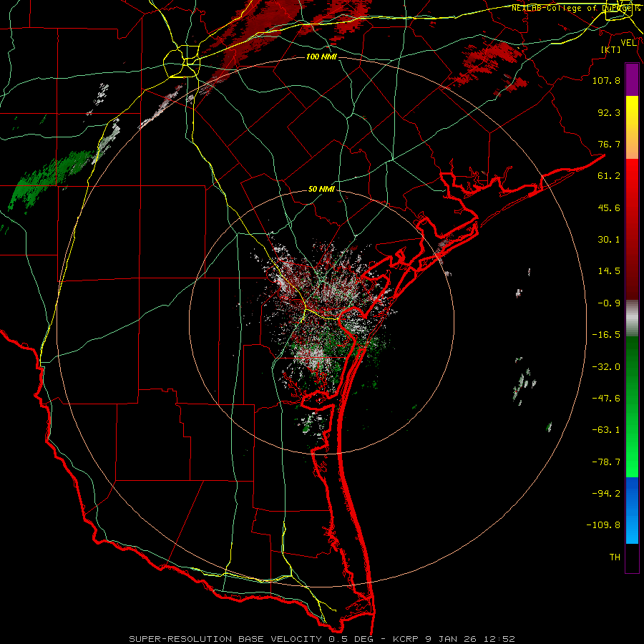The height and width of the screenshot is (644, 644).
Task: Click the purple segment of the color bar
Action: click(x=632, y=79)
